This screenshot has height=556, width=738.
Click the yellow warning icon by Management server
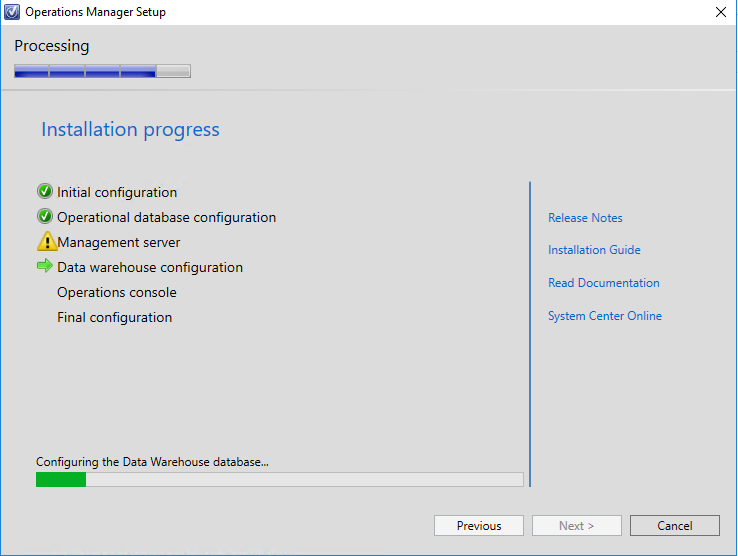[47, 241]
